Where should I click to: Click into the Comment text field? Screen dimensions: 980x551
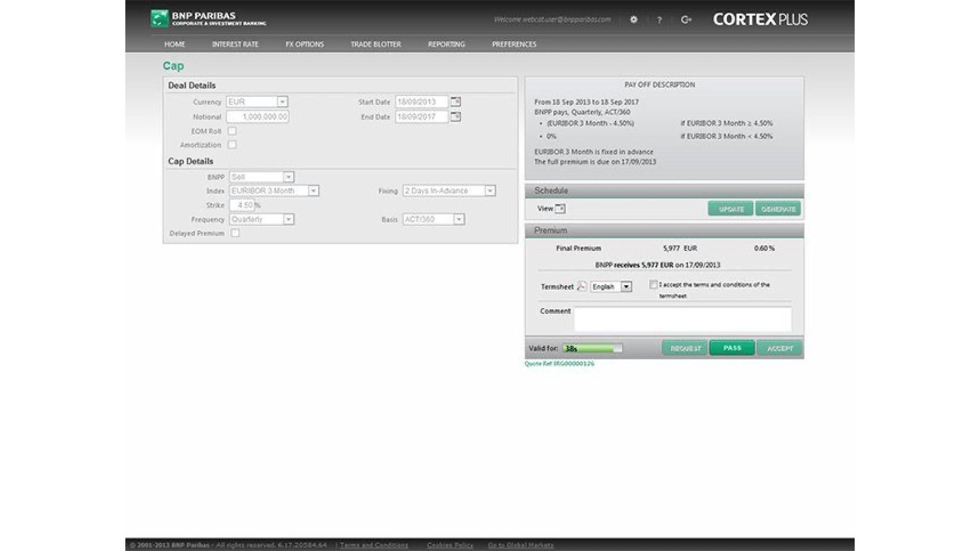tap(682, 319)
